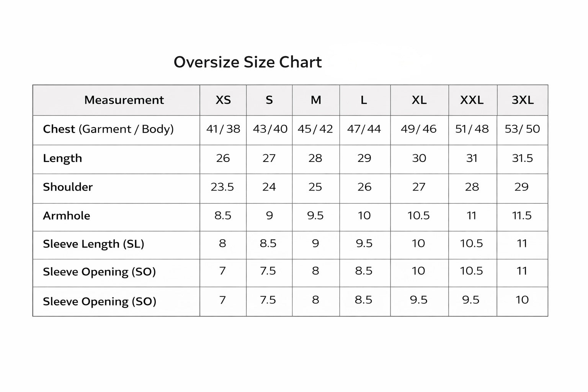Select the Armhole row label
Screen dimensions: 588x392
[67, 216]
